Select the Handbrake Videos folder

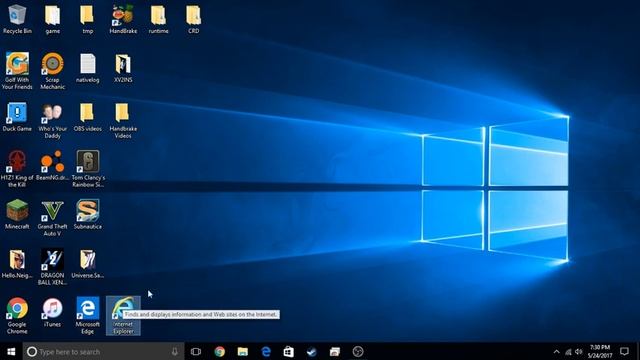(123, 120)
